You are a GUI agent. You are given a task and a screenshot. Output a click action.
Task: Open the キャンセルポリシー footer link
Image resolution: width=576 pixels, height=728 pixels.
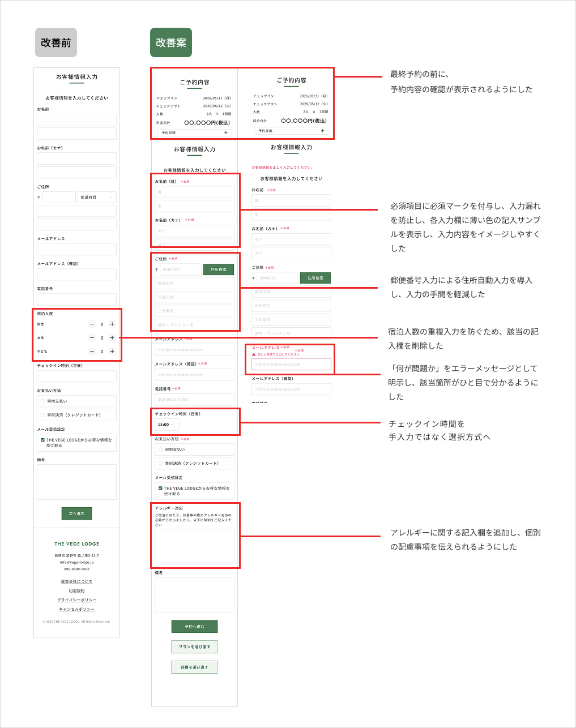(76, 609)
